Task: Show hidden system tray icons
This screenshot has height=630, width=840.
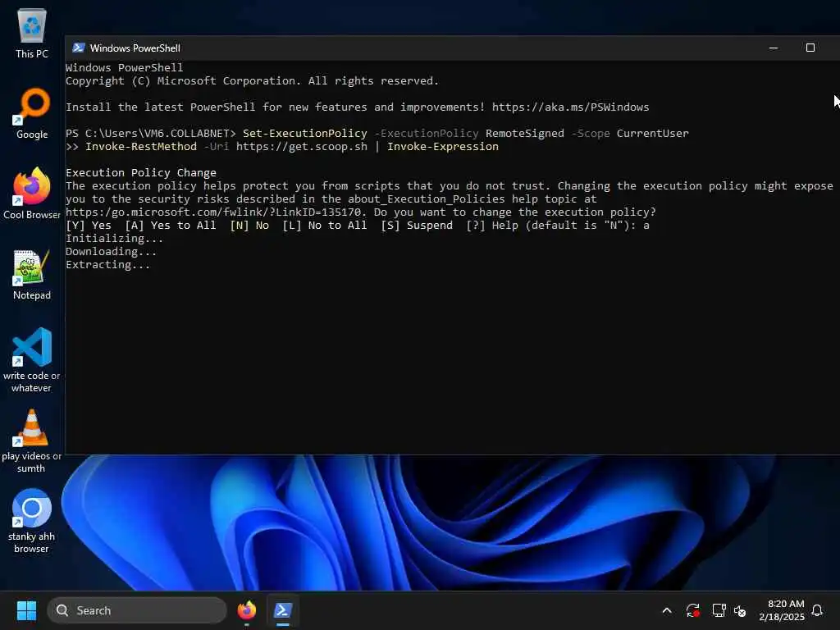Action: tap(667, 610)
